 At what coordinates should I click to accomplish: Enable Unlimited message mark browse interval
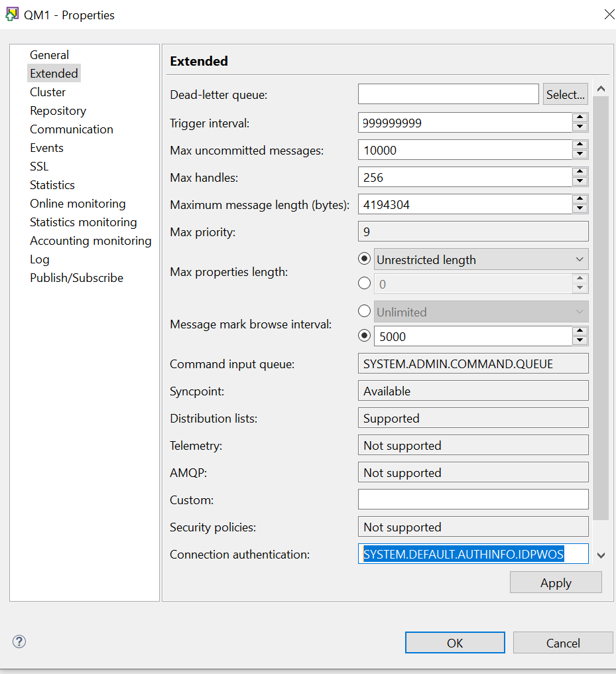[x=364, y=311]
